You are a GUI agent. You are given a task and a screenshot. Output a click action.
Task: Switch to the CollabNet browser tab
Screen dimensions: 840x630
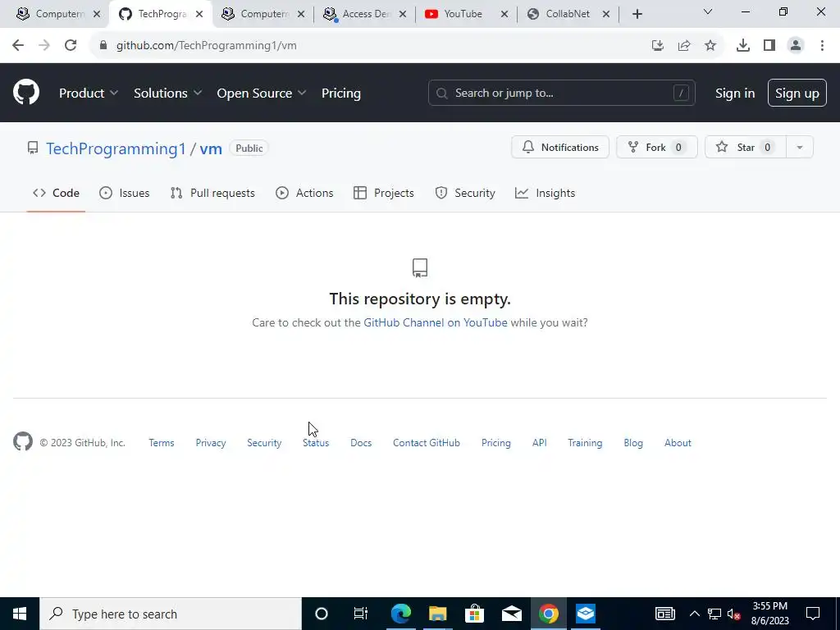click(x=568, y=14)
